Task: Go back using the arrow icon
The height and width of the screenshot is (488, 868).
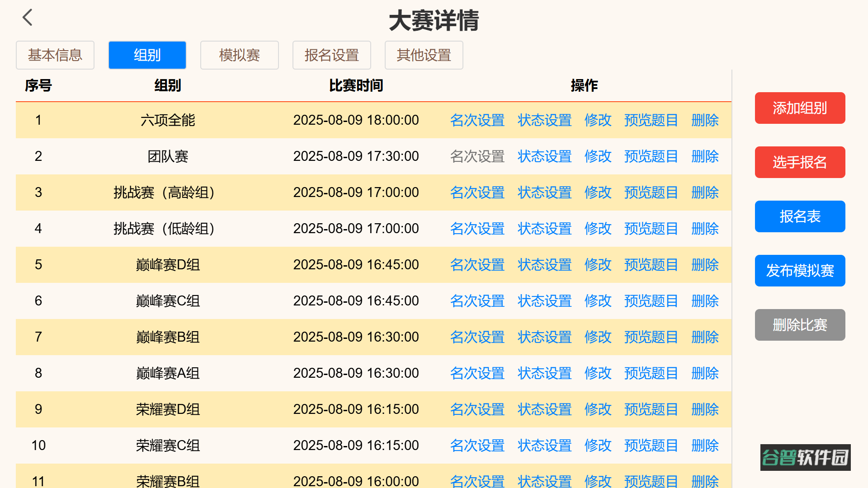Action: 28,18
